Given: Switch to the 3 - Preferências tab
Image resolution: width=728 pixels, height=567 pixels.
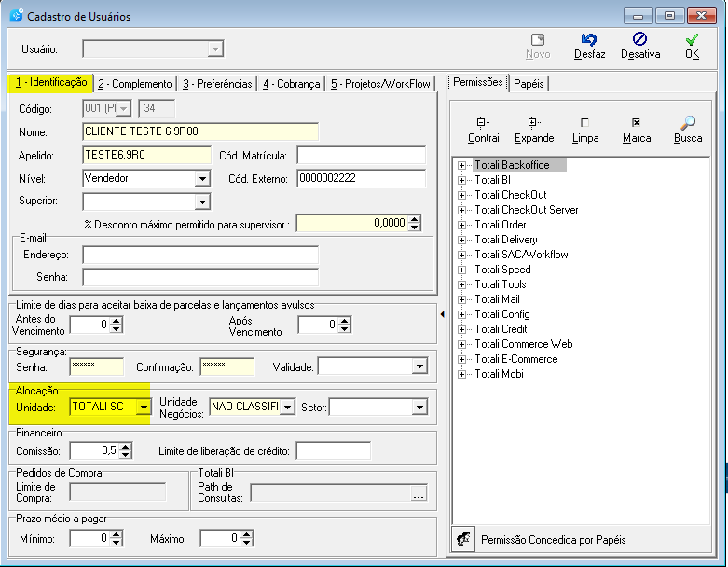Looking at the screenshot, I should coord(217,84).
